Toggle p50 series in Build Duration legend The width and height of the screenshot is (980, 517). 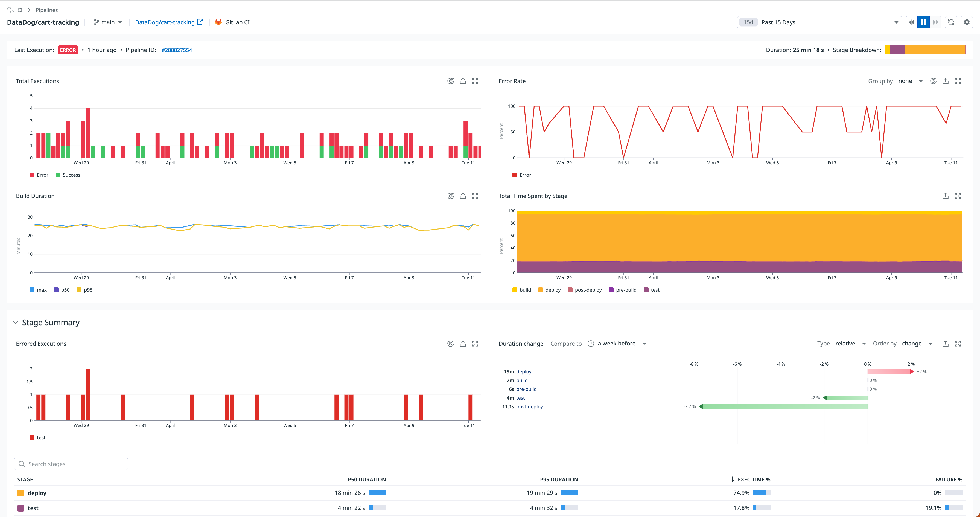[x=62, y=290]
